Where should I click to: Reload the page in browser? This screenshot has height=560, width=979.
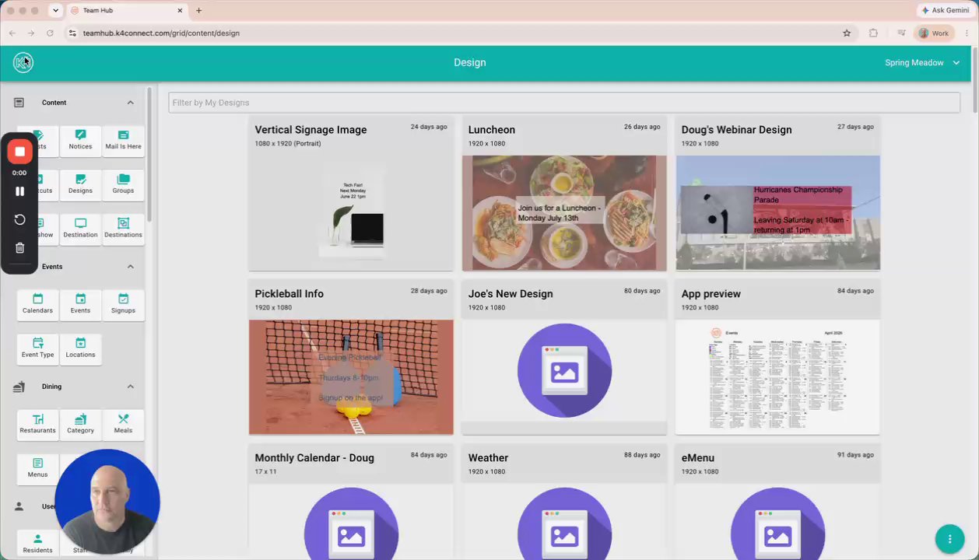pos(50,33)
